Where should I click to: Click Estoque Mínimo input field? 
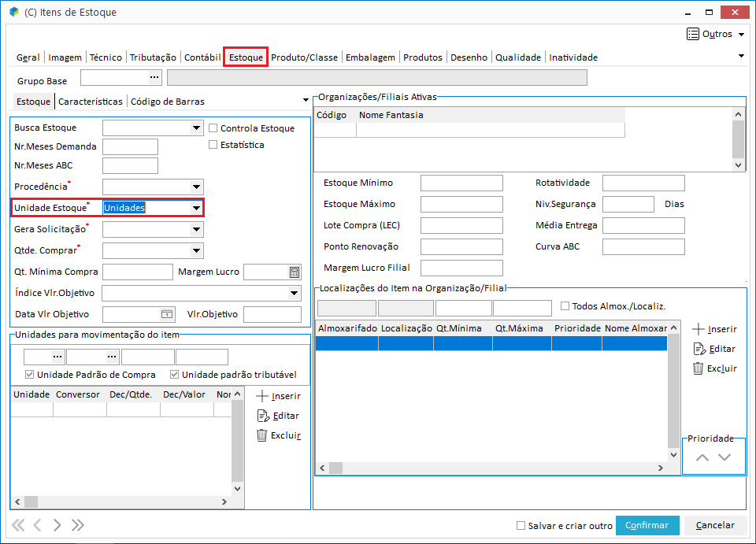461,183
